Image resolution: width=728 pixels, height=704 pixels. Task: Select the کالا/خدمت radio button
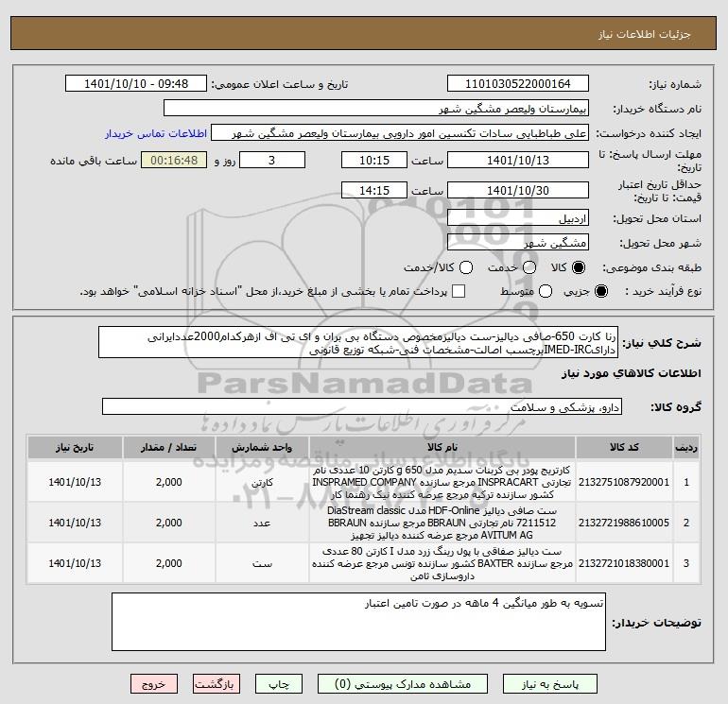466,267
